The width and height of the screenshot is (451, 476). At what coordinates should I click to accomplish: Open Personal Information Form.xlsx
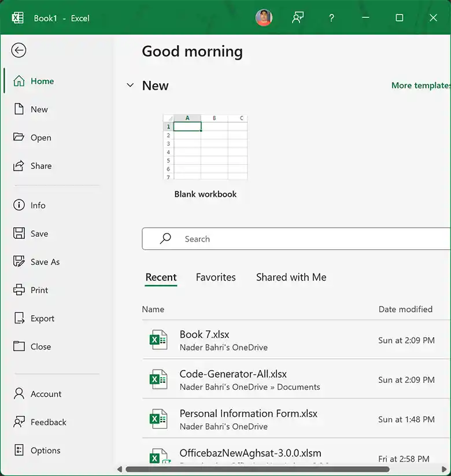[x=296, y=419]
